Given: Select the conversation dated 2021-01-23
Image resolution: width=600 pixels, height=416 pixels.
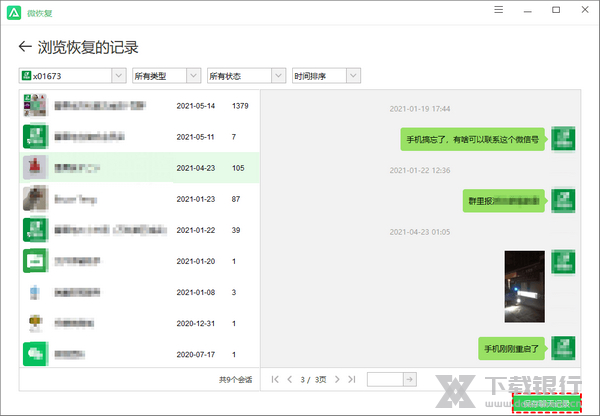Looking at the screenshot, I should tap(139, 199).
